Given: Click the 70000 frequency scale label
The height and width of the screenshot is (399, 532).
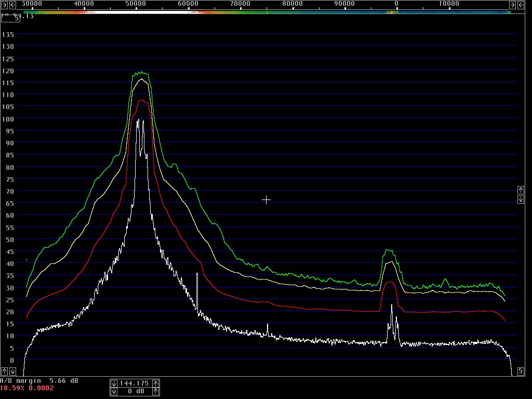Looking at the screenshot, I should [240, 4].
